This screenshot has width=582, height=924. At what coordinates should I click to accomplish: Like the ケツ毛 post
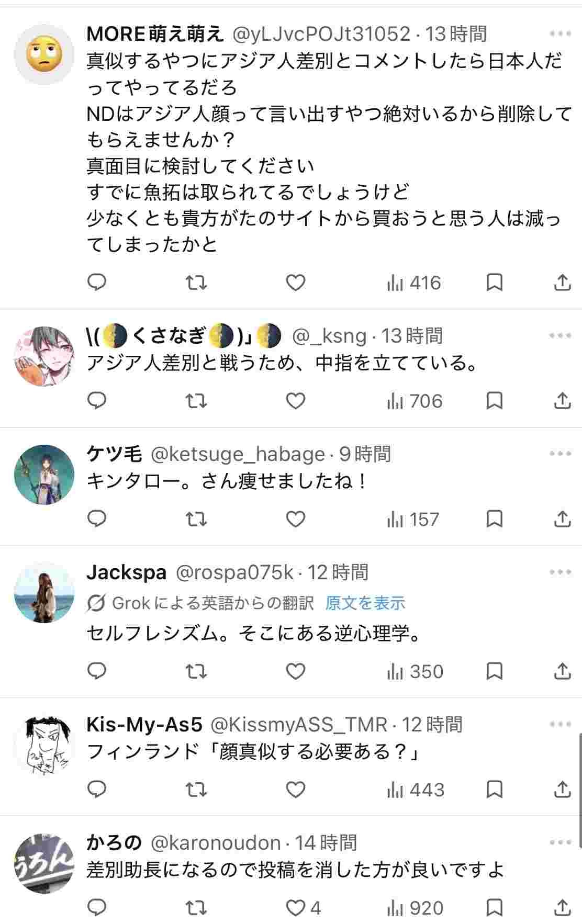point(296,520)
